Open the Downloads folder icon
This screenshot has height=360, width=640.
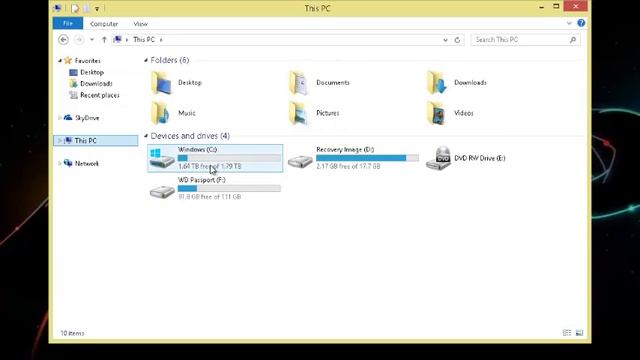point(438,82)
